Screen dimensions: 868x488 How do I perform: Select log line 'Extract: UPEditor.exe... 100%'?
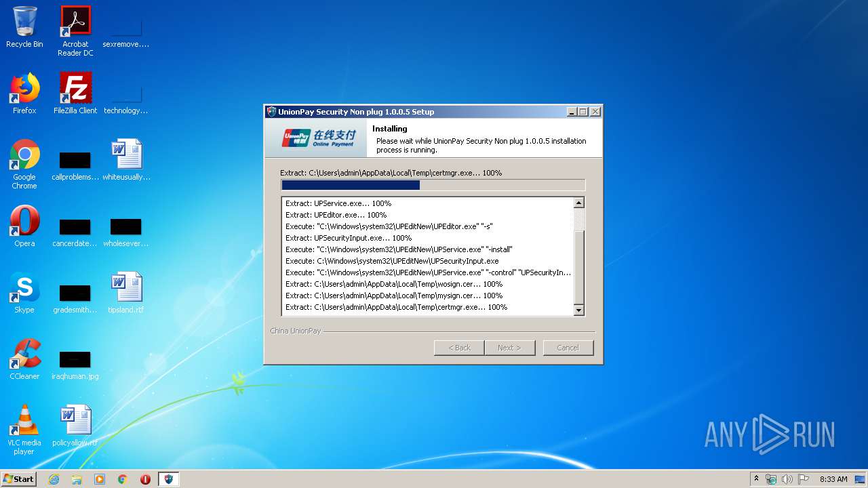click(x=336, y=215)
